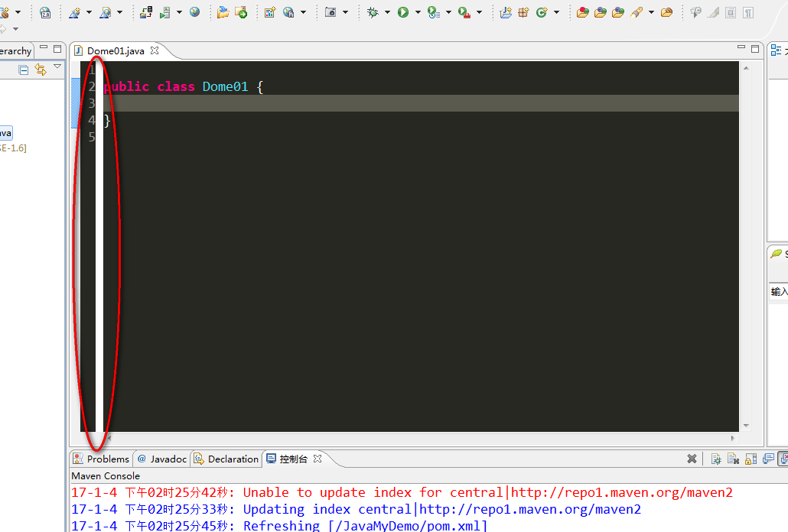This screenshot has width=788, height=532.
Task: Maximize the editor area
Action: (x=755, y=49)
